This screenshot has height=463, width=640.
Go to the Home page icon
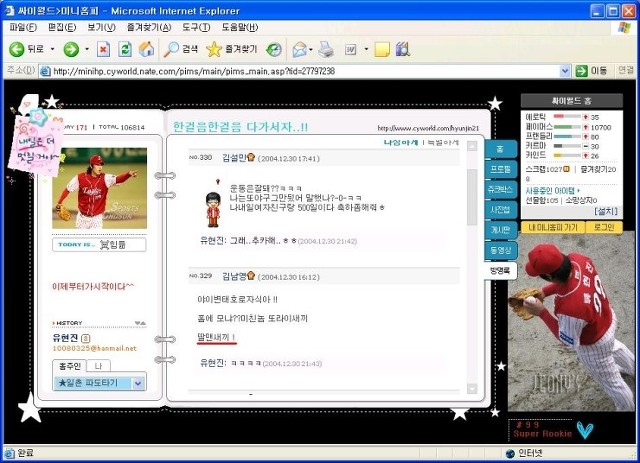(146, 48)
